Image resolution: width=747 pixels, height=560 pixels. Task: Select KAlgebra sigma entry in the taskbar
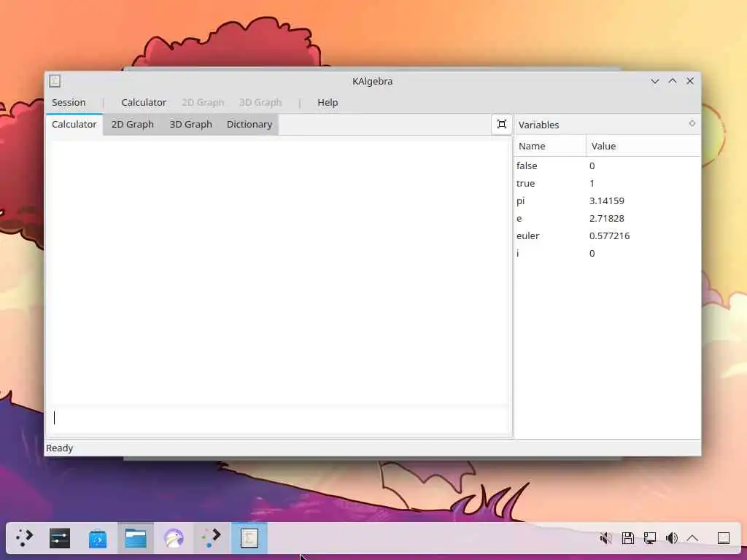[249, 538]
